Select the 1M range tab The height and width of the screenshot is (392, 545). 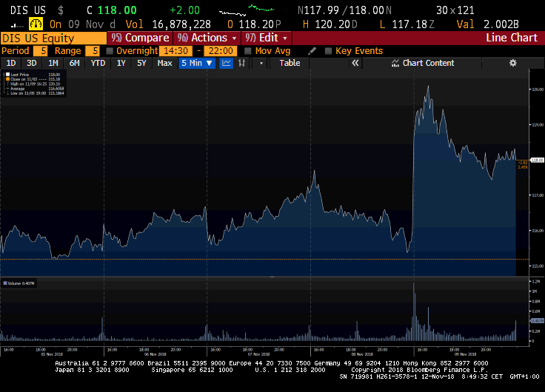[x=53, y=63]
